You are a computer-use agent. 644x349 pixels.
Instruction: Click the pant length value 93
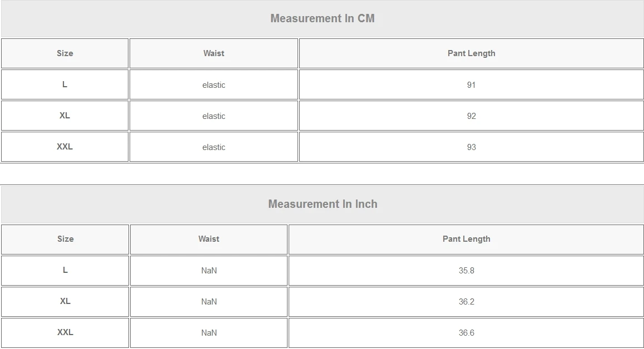tap(471, 147)
